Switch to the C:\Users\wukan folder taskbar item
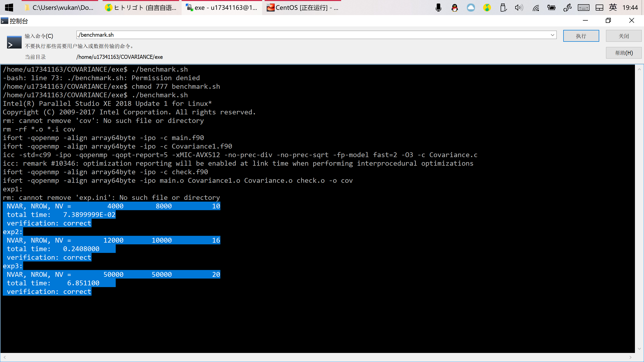 click(60, 8)
